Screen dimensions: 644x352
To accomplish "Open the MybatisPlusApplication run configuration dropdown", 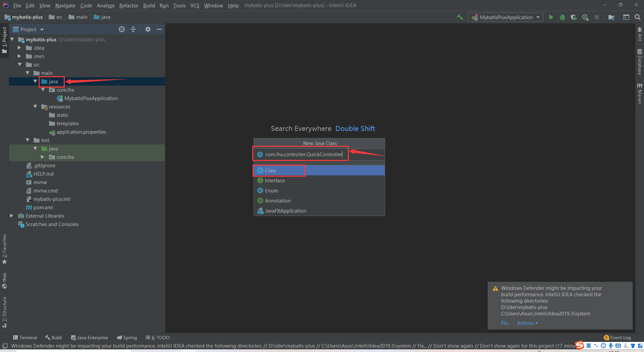I will [506, 17].
